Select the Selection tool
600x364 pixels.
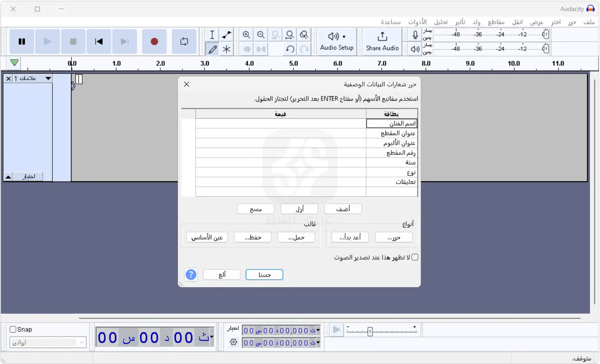pyautogui.click(x=212, y=35)
